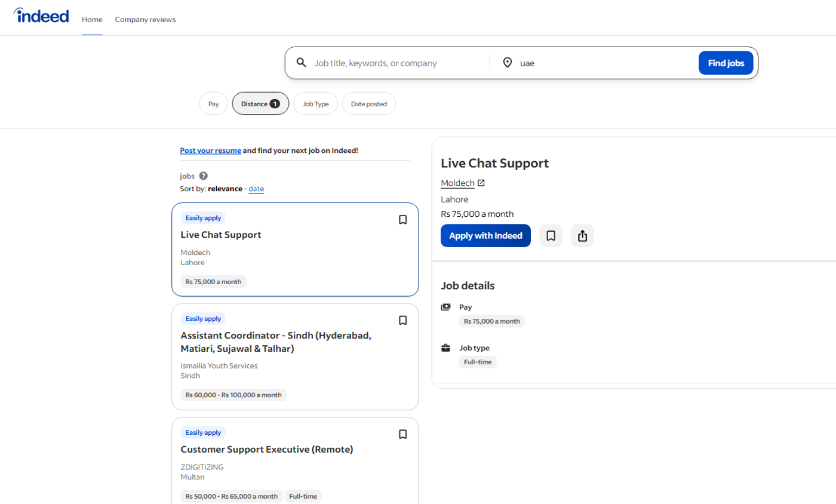Click the relevance sort option
Screen dimensions: 836x504
point(226,189)
